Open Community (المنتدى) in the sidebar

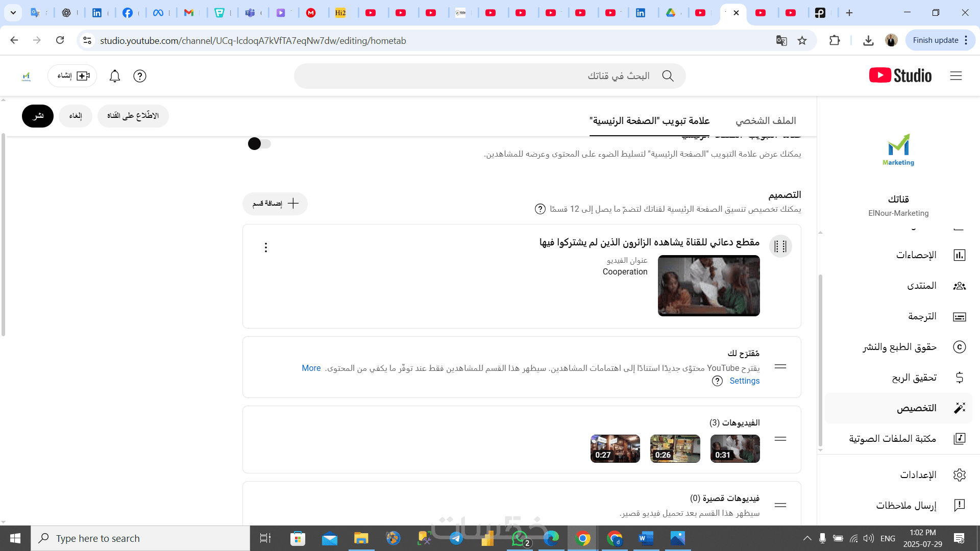[x=922, y=286]
